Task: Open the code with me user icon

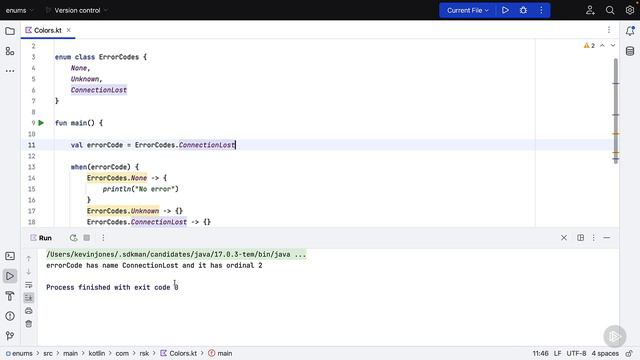Action: pyautogui.click(x=590, y=10)
